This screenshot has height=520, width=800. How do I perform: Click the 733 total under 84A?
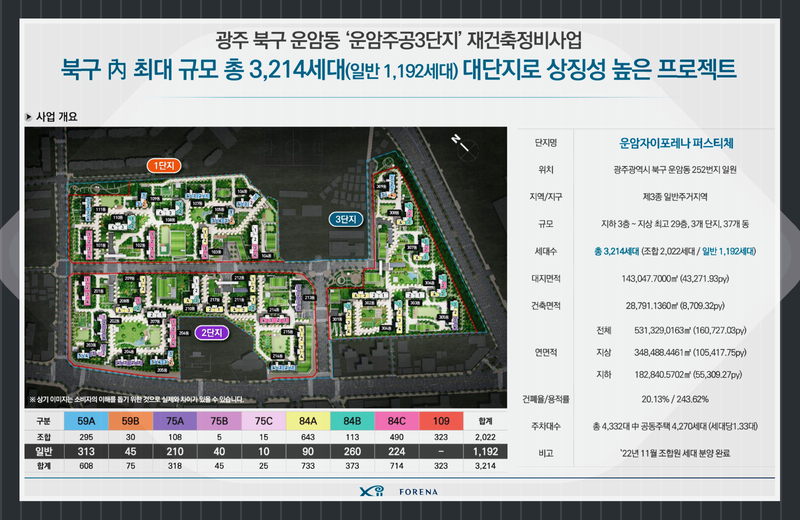pyautogui.click(x=308, y=465)
